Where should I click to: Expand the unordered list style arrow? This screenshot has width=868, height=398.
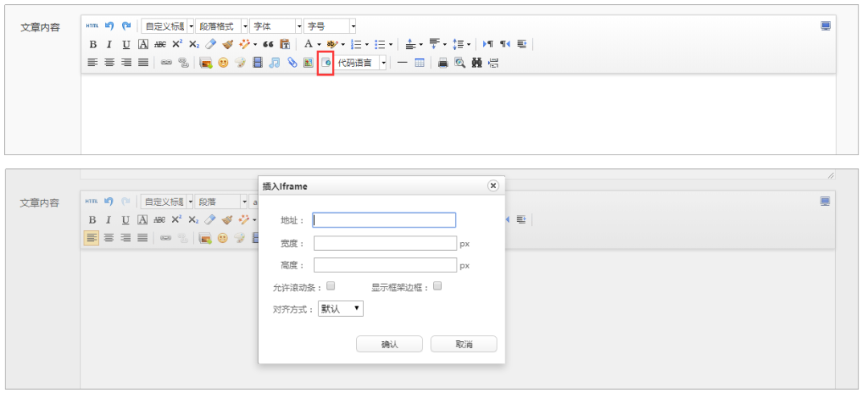point(391,44)
